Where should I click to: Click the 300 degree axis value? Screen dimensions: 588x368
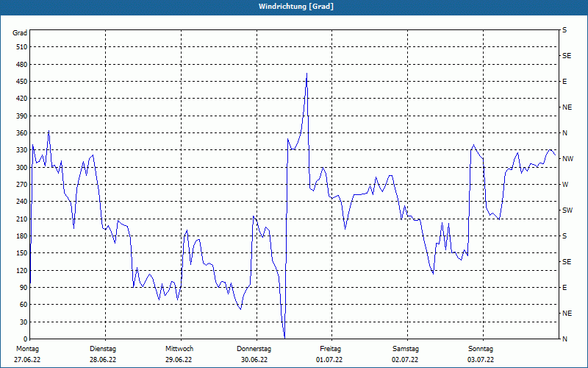pyautogui.click(x=21, y=168)
